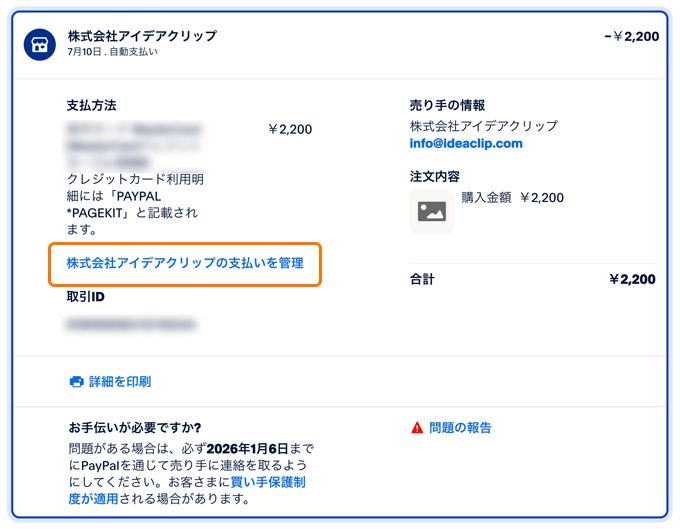680x529 pixels.
Task: Open the info@ideaclip.com email link
Action: click(x=466, y=144)
